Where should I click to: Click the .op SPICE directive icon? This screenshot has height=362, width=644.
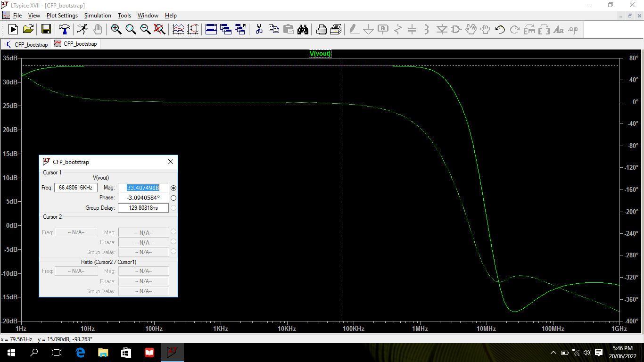pyautogui.click(x=573, y=29)
